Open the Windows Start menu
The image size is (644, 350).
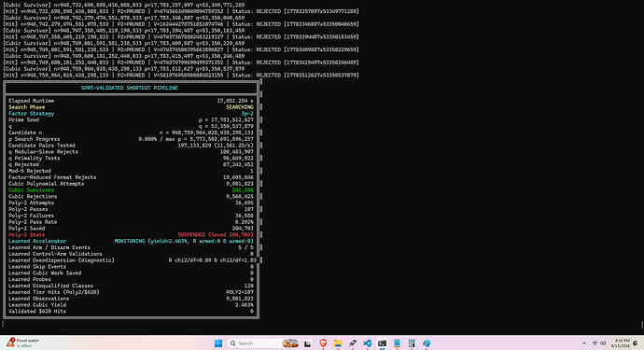coord(218,343)
